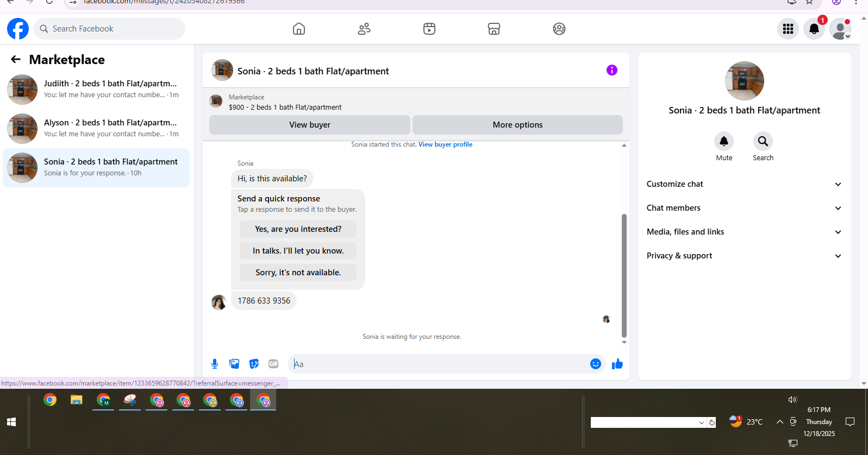
Task: Open the account profile avatar menu
Action: click(x=840, y=29)
